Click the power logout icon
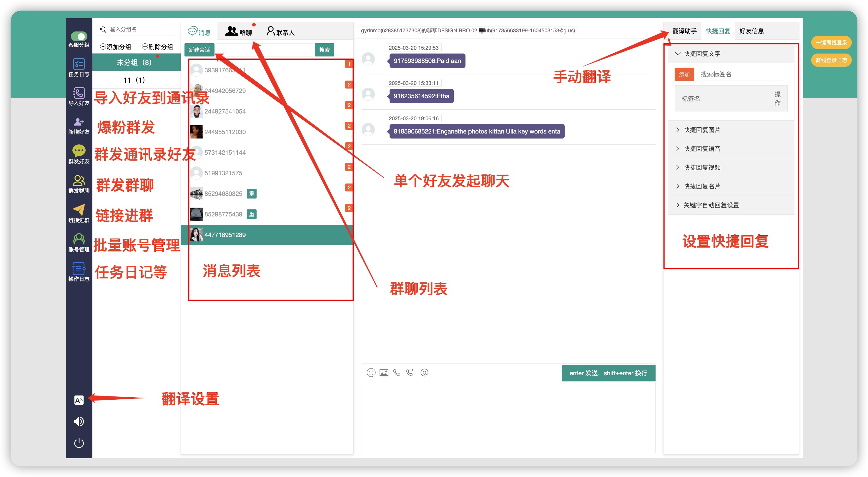Screen dimensions: 868x477 (x=79, y=443)
